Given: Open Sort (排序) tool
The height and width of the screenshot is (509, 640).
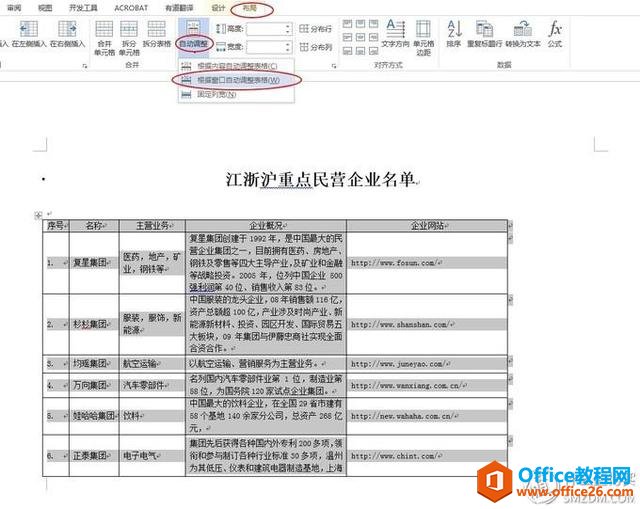Looking at the screenshot, I should point(454,33).
